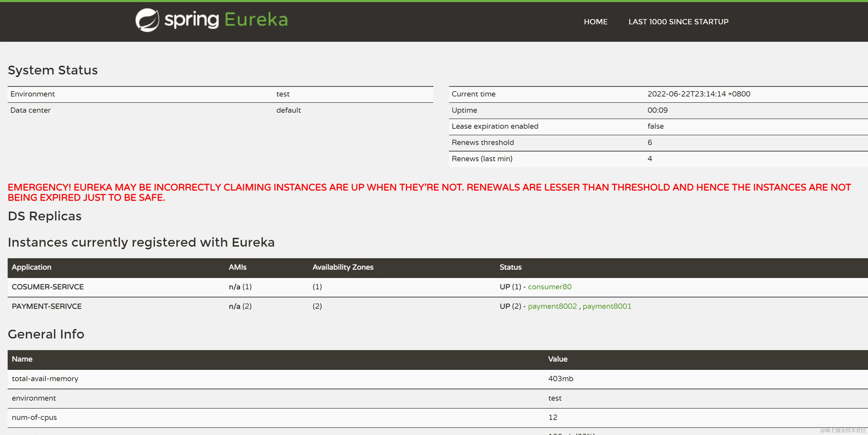Open the HOME nav item
Image resolution: width=868 pixels, height=435 pixels.
click(595, 22)
